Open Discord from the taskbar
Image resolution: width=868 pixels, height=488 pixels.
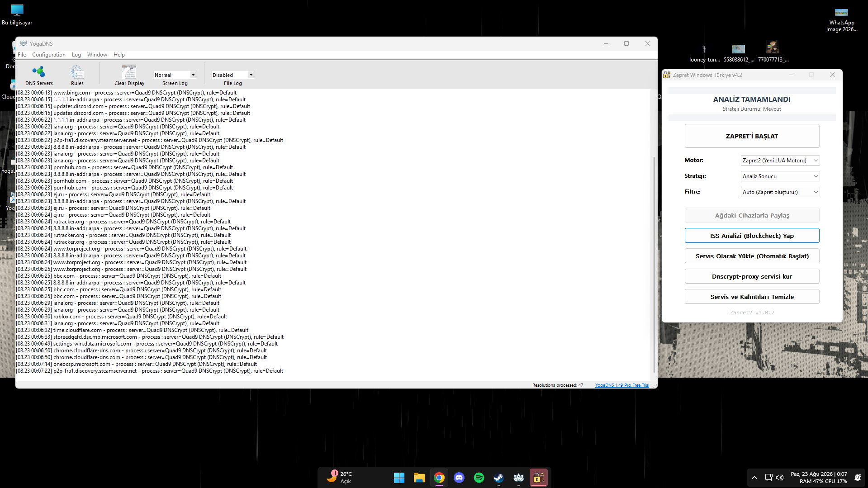pyautogui.click(x=459, y=478)
